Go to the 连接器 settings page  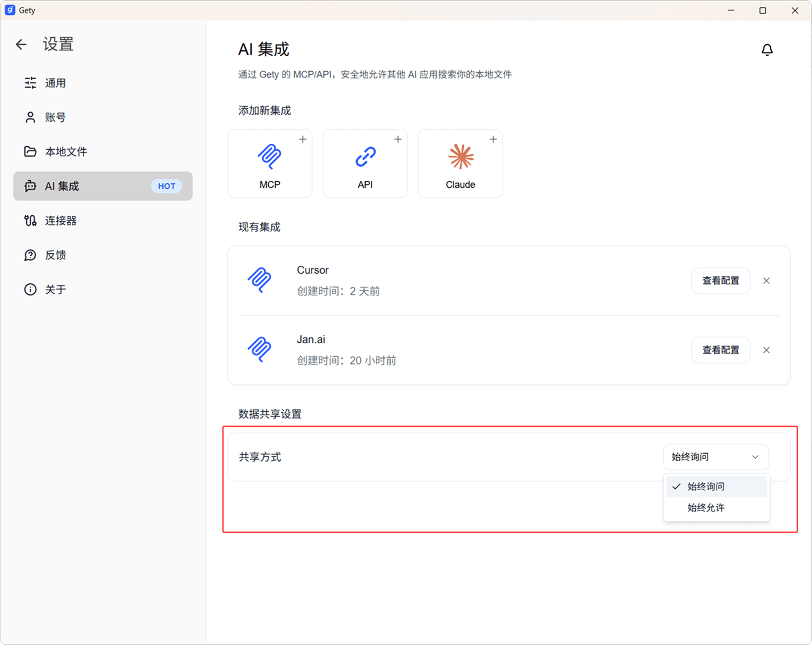[x=60, y=221]
